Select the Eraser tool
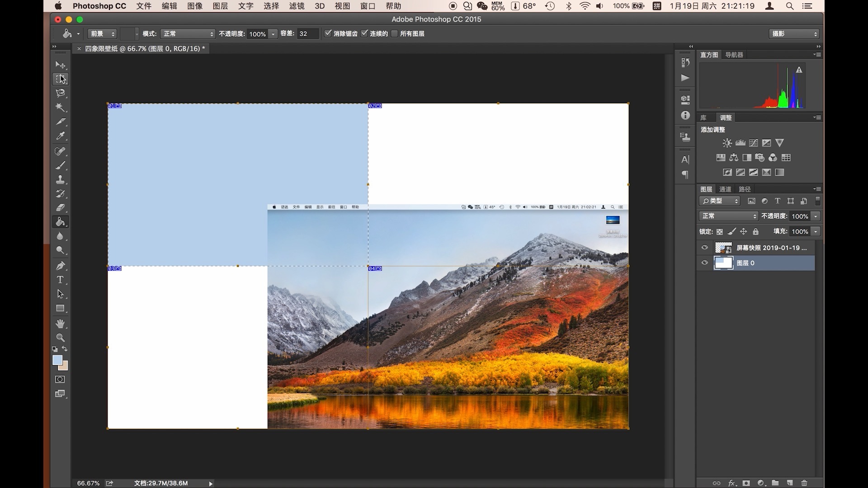 [60, 208]
